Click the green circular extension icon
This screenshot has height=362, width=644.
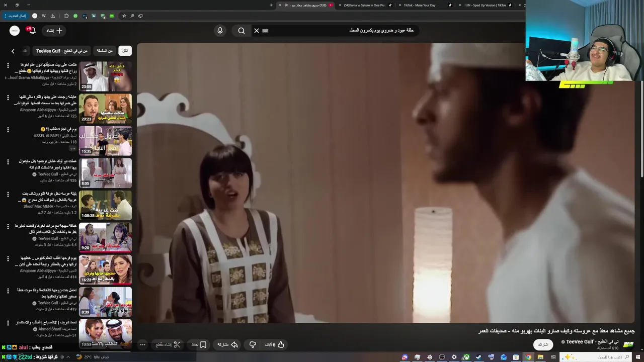(x=75, y=16)
